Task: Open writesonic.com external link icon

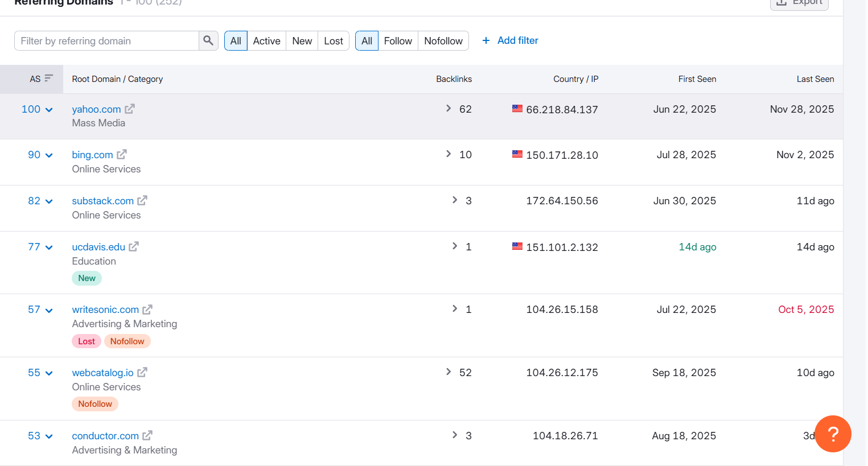Action: point(147,309)
